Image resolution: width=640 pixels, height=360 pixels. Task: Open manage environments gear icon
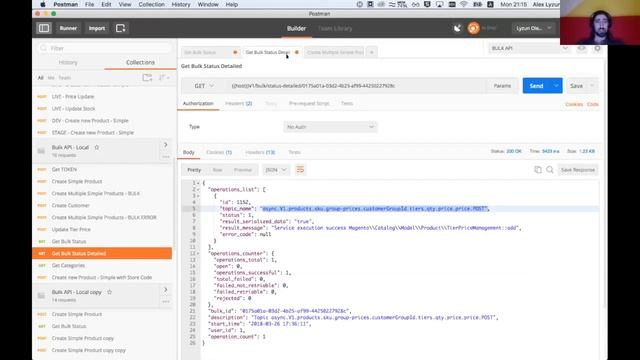click(597, 48)
